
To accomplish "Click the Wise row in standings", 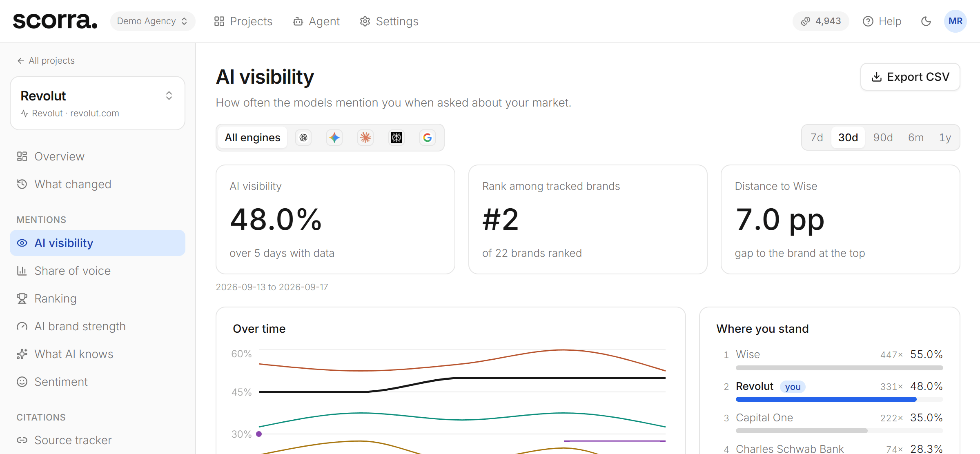I will 833,359.
